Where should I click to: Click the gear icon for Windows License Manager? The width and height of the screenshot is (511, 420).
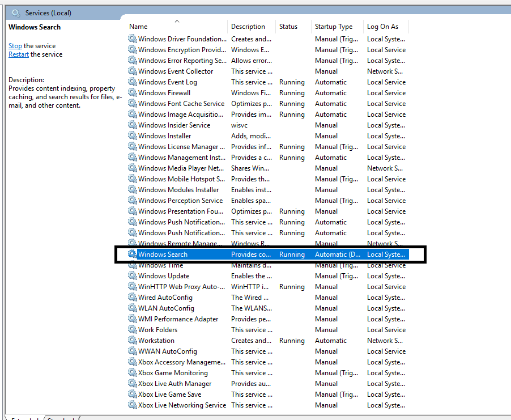pos(133,146)
